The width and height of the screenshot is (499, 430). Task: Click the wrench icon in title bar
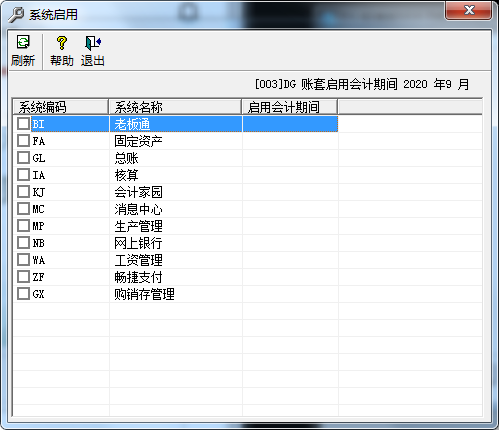click(x=16, y=15)
